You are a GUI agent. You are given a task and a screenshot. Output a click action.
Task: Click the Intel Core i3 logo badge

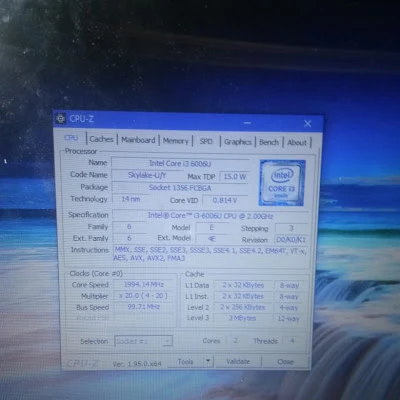point(282,183)
